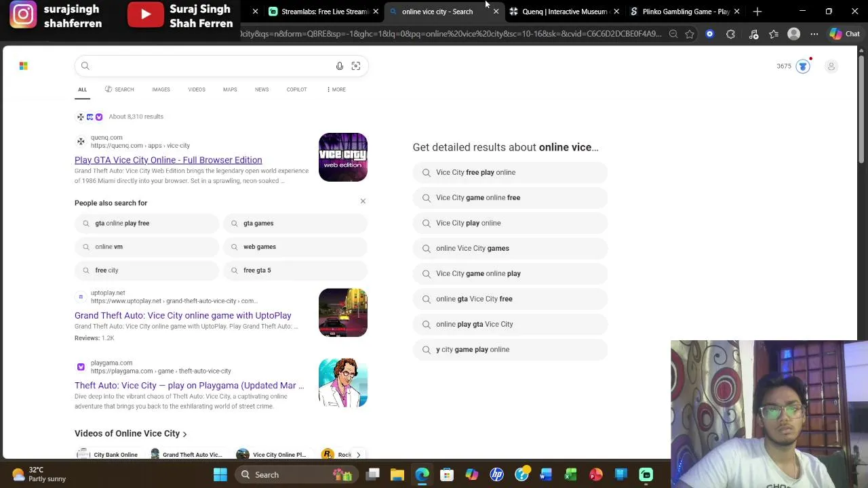Click into the Bing search input field
Screen dimensions: 868x488
pyautogui.click(x=212, y=66)
